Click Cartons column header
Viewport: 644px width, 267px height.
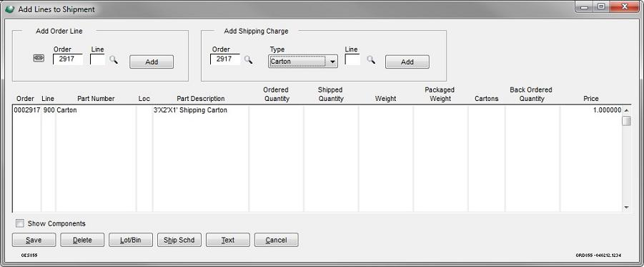coord(487,99)
